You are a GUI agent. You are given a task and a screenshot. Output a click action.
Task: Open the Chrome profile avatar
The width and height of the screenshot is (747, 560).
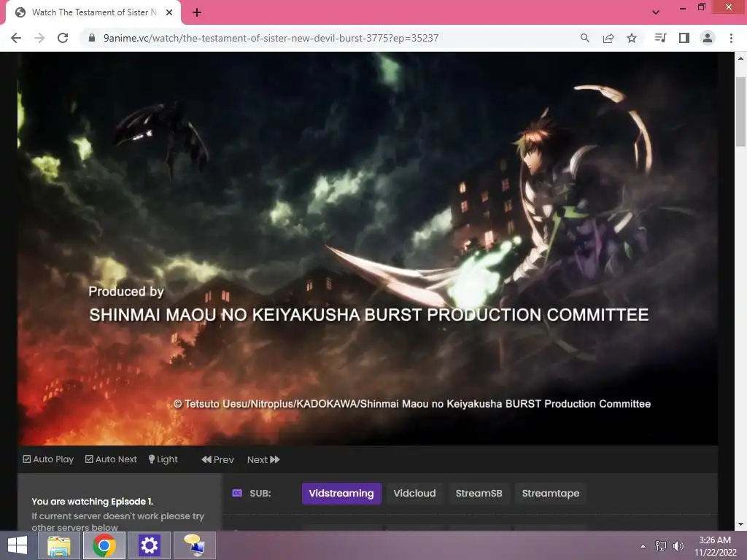(x=708, y=38)
